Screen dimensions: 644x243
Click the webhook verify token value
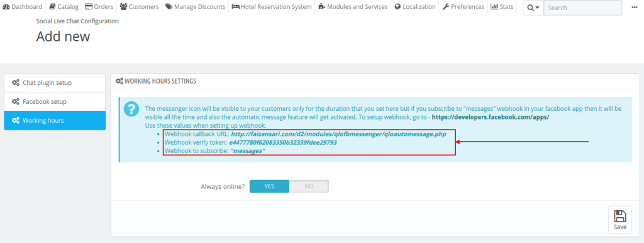tap(283, 143)
